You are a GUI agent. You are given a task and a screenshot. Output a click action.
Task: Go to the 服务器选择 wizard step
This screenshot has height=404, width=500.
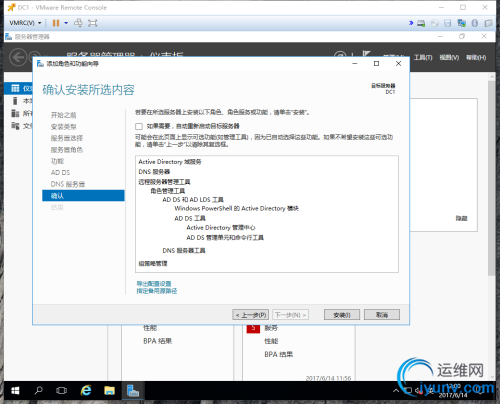click(x=67, y=138)
